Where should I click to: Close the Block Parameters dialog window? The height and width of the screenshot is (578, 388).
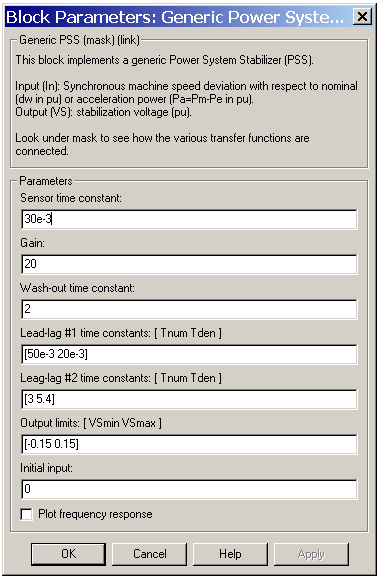362,17
